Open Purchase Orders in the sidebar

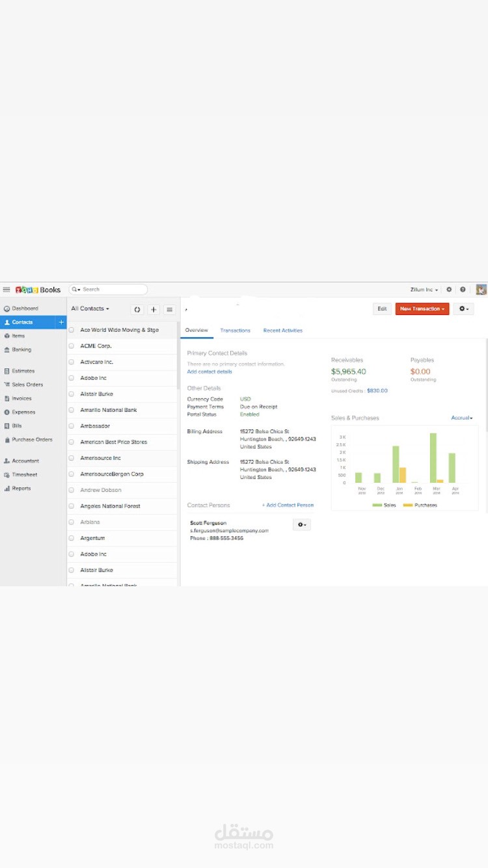28,439
